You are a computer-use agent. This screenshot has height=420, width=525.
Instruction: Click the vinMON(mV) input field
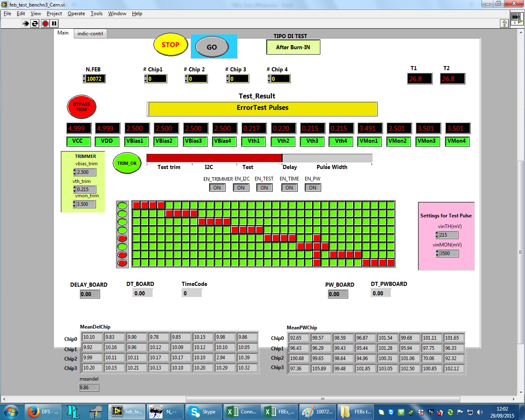[x=448, y=253]
